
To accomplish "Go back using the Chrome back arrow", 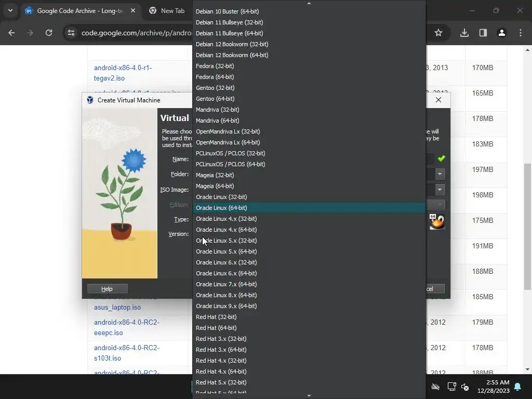I will tap(11, 33).
